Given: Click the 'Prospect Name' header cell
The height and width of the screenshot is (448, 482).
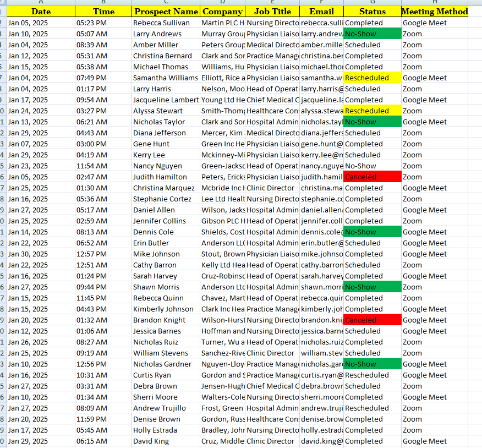Looking at the screenshot, I should click(x=166, y=12).
